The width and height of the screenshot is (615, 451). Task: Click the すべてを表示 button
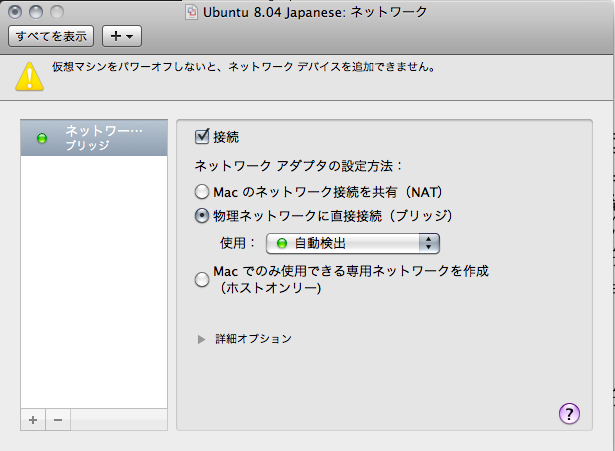51,36
